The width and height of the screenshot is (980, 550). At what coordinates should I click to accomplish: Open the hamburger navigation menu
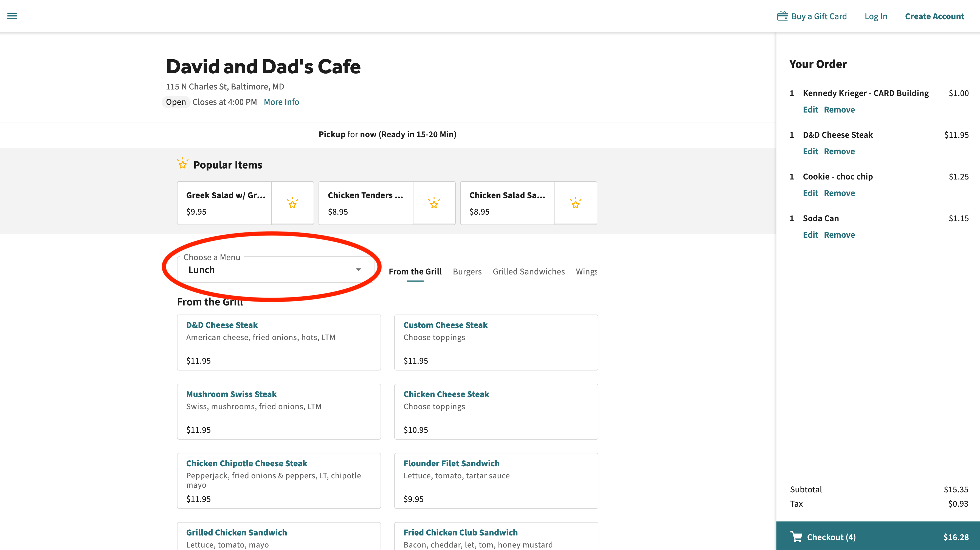pyautogui.click(x=12, y=16)
